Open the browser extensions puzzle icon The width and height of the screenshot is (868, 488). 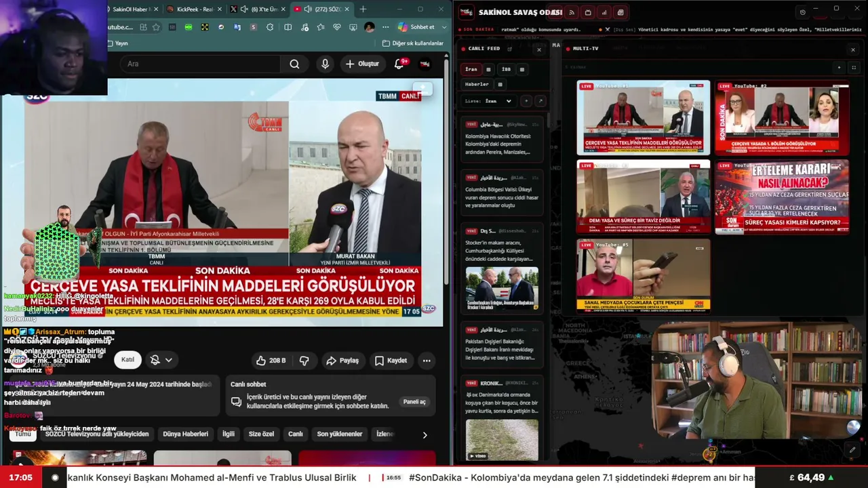[x=270, y=27]
